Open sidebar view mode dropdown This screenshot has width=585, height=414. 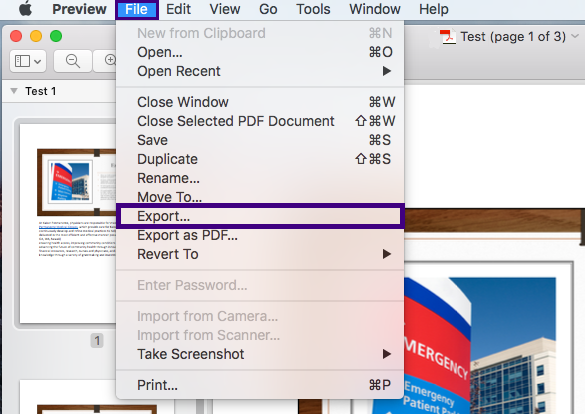point(28,61)
